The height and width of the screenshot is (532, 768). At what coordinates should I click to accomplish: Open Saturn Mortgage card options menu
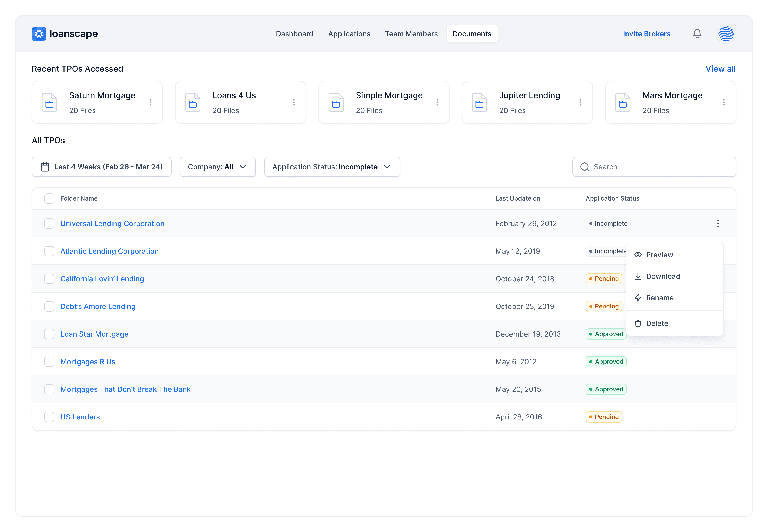click(x=151, y=102)
